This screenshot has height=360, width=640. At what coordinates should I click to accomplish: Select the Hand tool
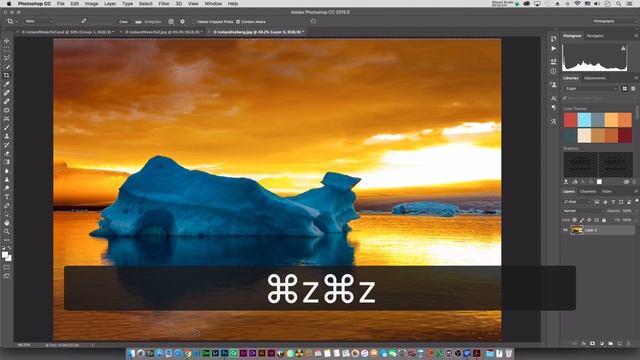tap(7, 223)
